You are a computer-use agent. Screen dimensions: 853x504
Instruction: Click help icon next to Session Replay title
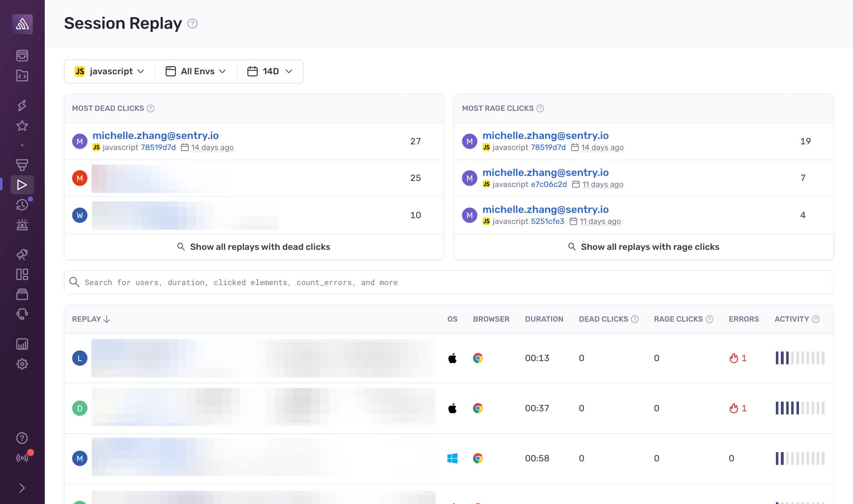coord(192,23)
